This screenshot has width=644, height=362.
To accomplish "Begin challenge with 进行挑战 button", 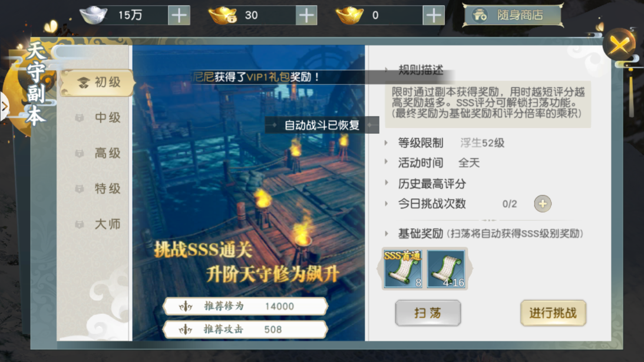I will click(x=553, y=313).
